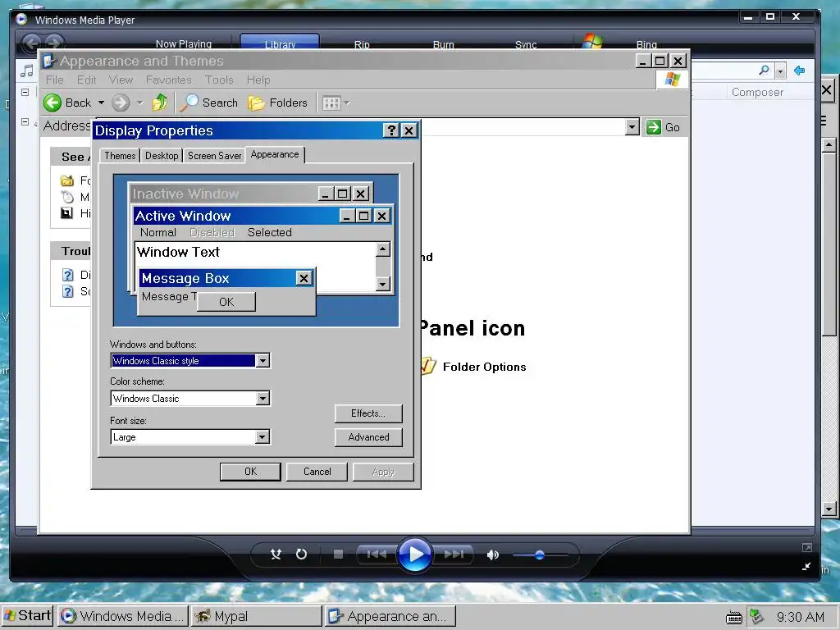Click the blue arrow beside Media Player search
This screenshot has width=840, height=630.
coord(799,71)
